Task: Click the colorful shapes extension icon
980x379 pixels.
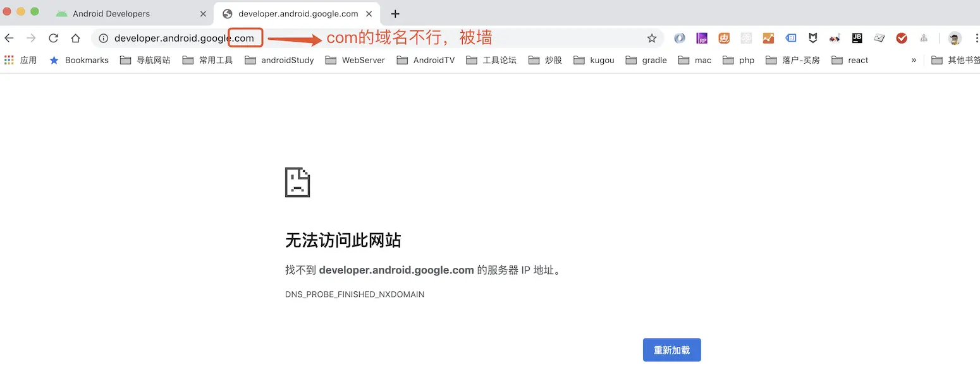Action: click(x=835, y=38)
